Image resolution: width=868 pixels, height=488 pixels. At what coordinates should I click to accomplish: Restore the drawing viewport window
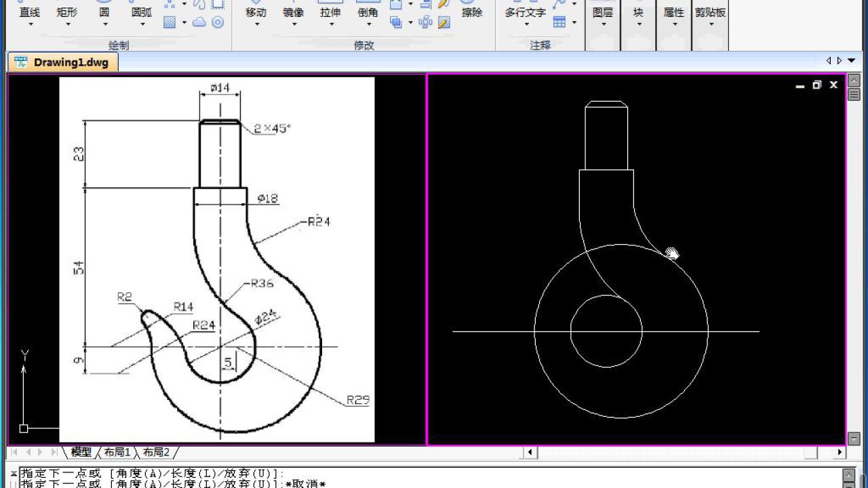[816, 85]
